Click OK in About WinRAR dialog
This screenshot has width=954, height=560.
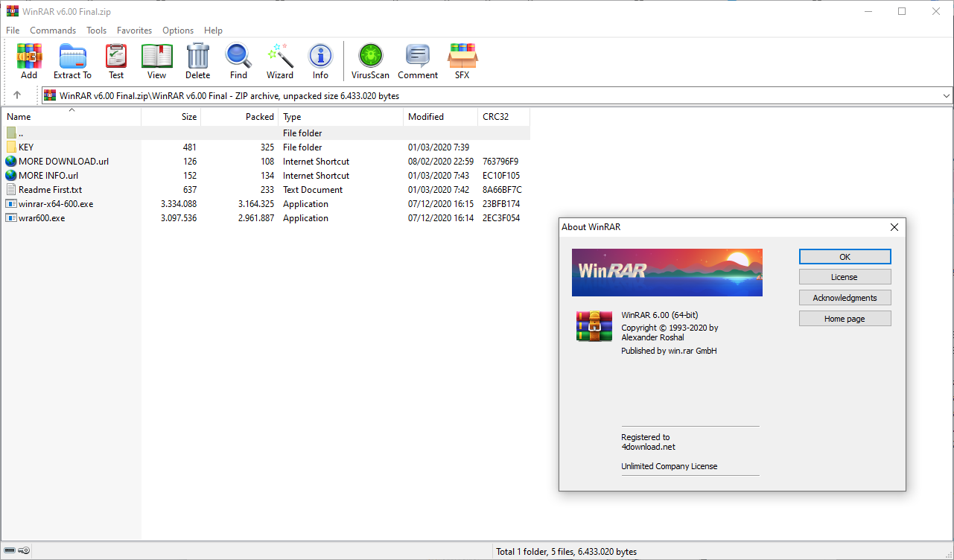pyautogui.click(x=845, y=256)
